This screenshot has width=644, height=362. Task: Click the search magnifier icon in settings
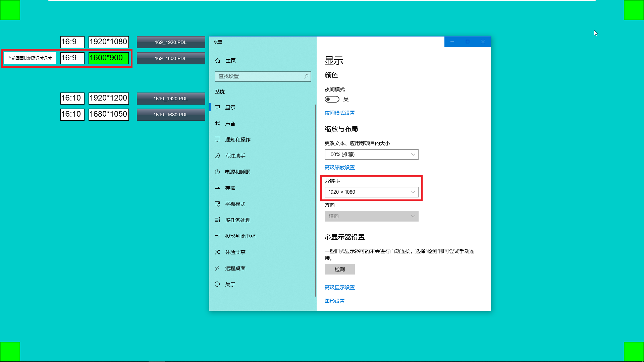click(306, 76)
